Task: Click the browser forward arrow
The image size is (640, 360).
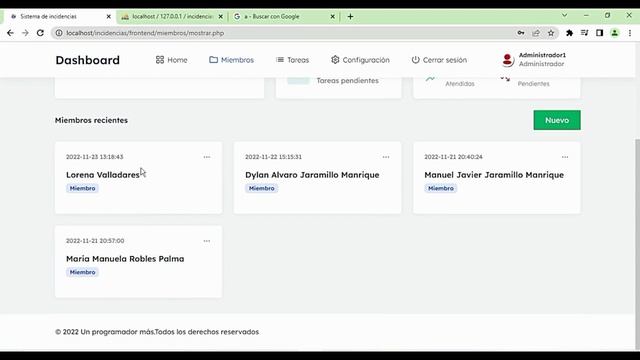Action: pos(25,33)
